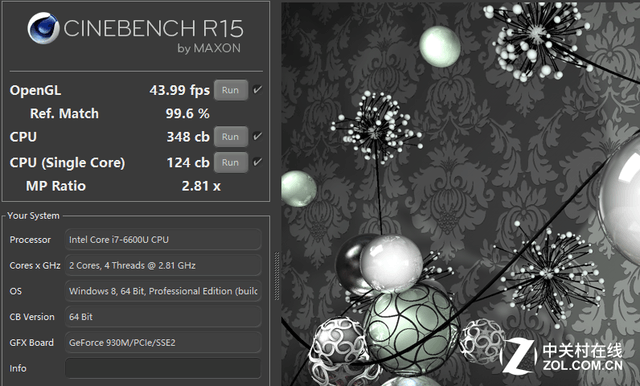Click the MP Ratio 2.81 x value

pyautogui.click(x=201, y=186)
